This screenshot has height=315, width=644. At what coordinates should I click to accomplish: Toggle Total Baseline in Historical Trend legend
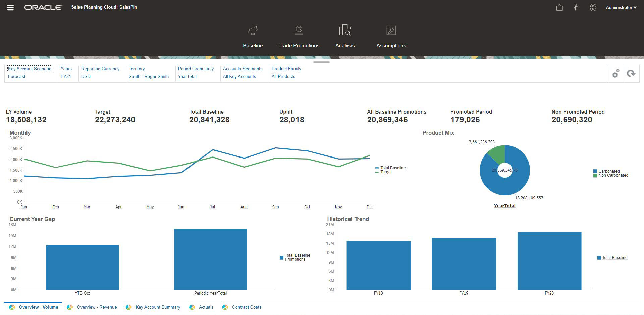[614, 257]
